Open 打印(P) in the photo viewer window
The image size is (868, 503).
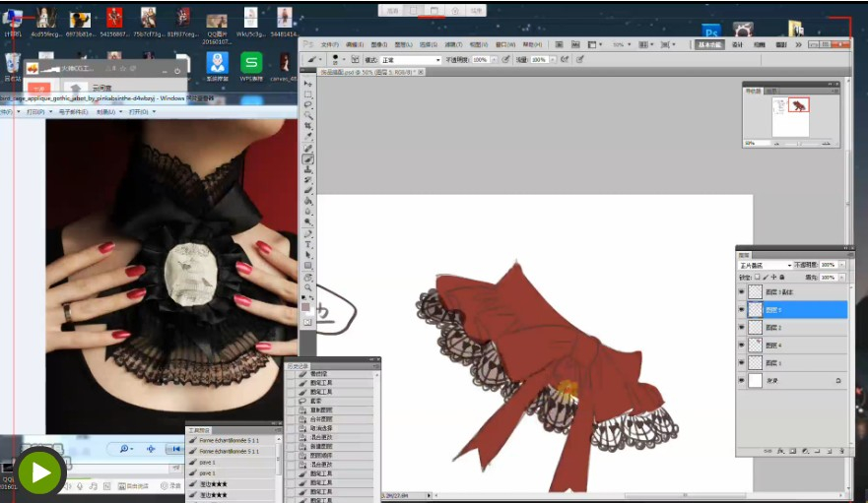click(38, 112)
